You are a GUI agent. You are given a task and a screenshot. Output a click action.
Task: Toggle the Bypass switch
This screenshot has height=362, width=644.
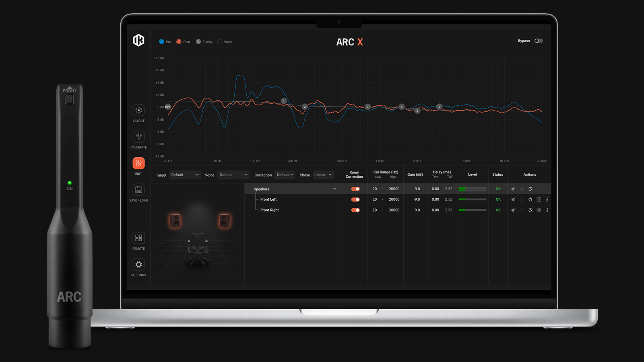[x=539, y=41]
